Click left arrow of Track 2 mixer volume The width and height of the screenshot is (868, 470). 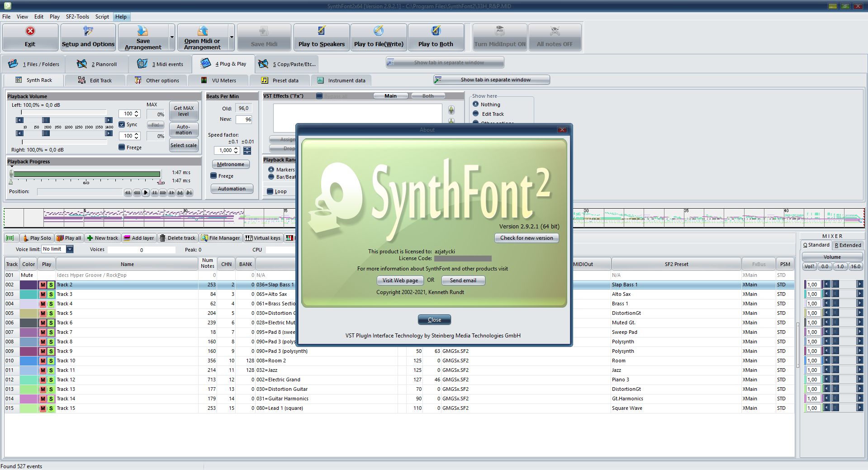826,285
